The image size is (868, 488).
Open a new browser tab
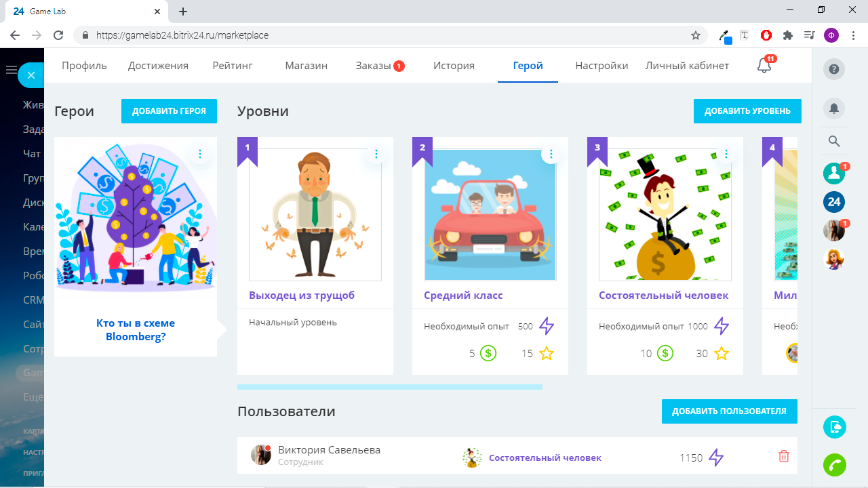[x=183, y=12]
